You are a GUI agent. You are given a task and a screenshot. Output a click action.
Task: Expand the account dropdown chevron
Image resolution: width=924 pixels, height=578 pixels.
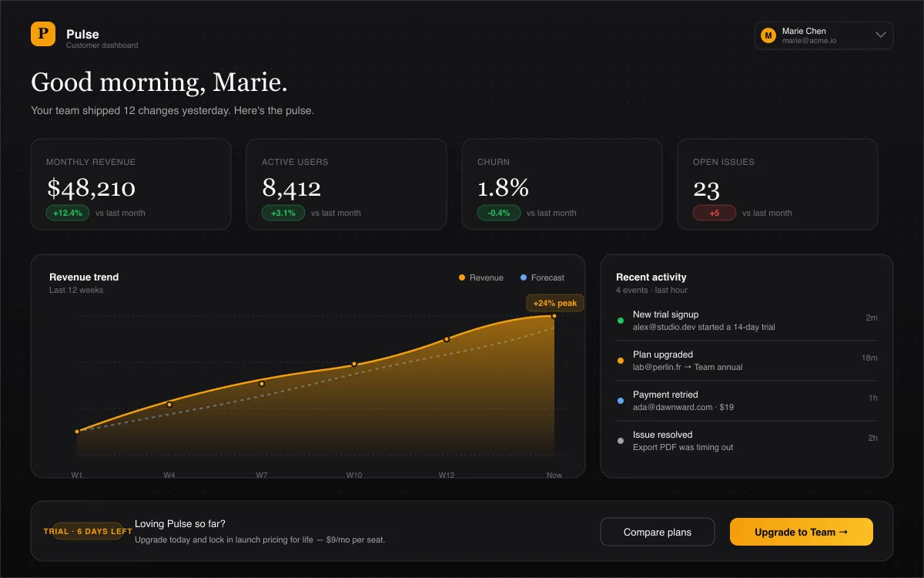(882, 35)
